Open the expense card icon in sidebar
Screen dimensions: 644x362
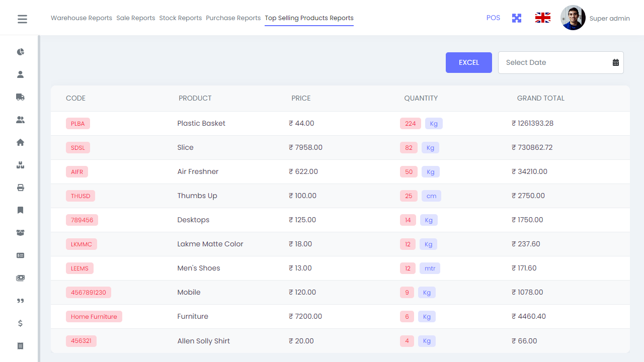point(20,255)
